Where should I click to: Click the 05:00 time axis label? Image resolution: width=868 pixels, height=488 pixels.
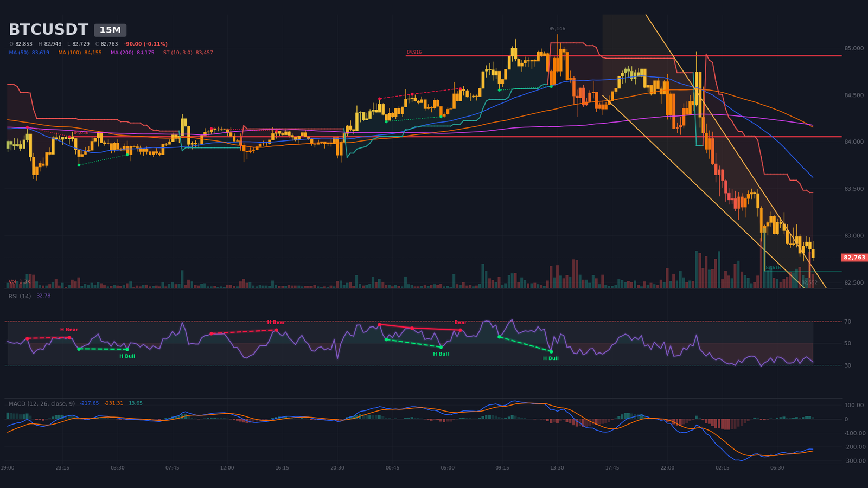click(x=448, y=468)
